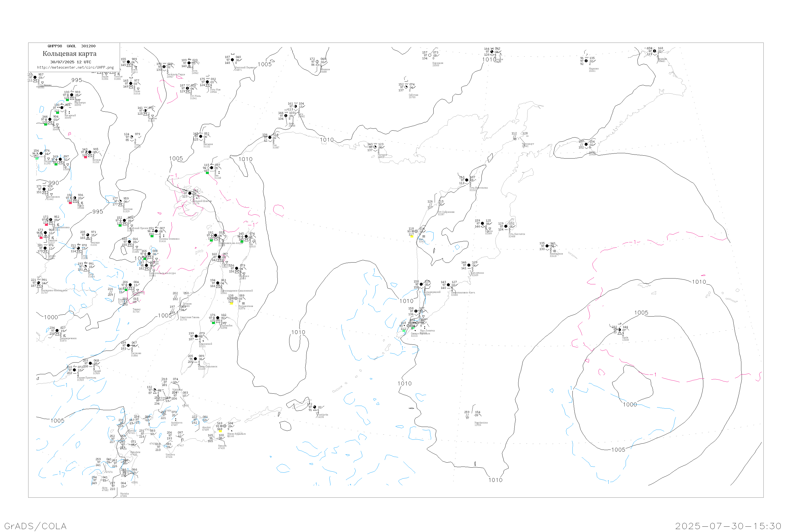The image size is (798, 532).
Task: Click the Hakodate station label
Action: [135, 452]
